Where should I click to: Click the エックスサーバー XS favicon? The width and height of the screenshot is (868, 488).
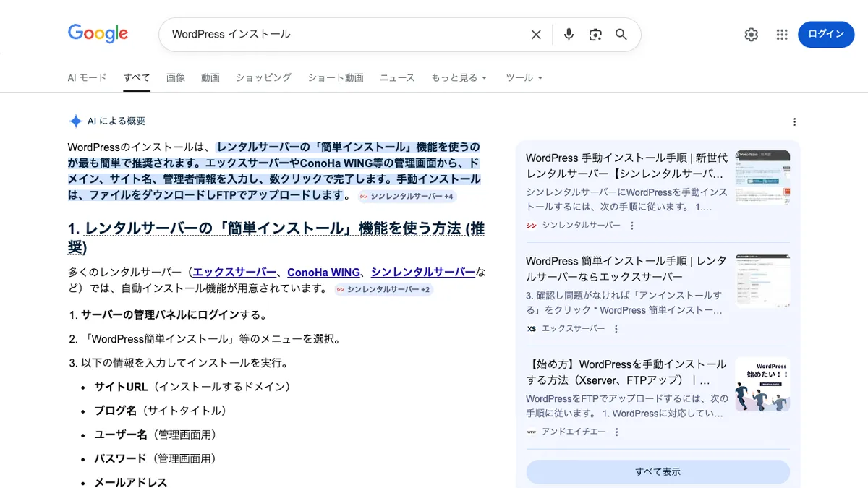(x=532, y=328)
